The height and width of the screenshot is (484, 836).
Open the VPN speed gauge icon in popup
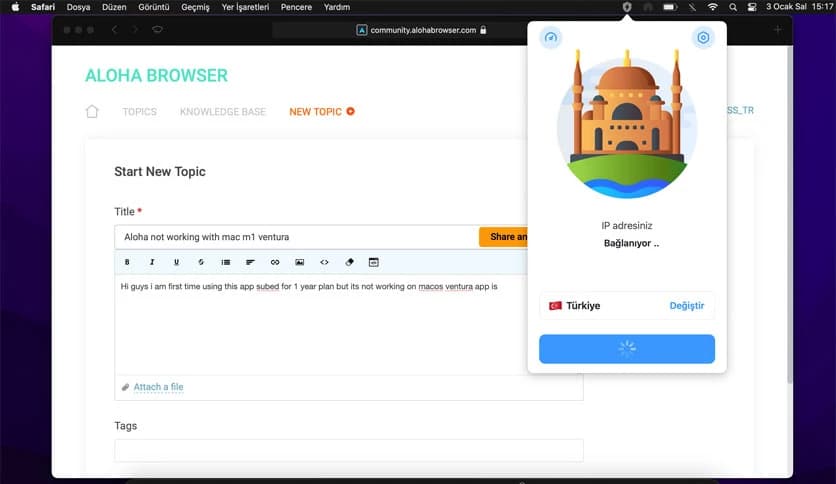click(x=551, y=38)
